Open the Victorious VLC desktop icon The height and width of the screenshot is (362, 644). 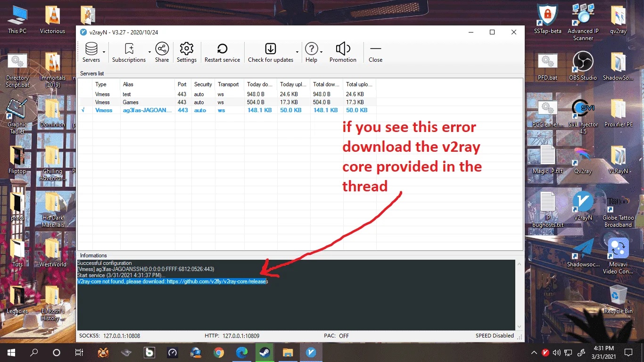(52, 20)
